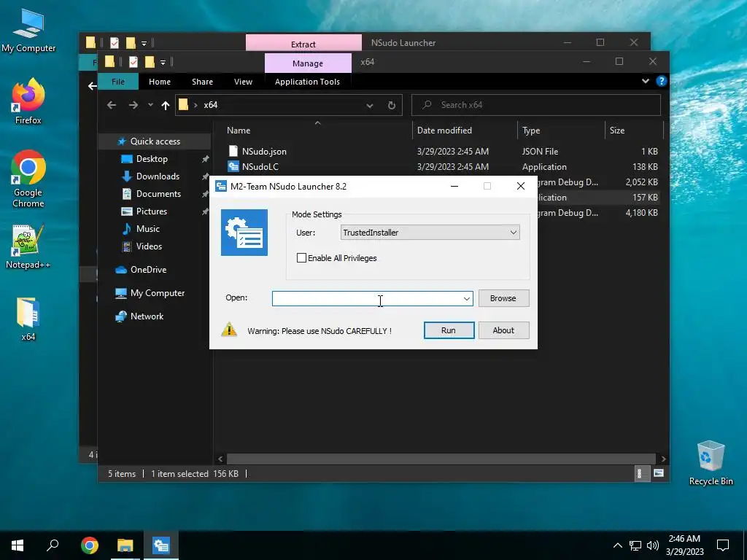Open the Windows Start menu
The height and width of the screenshot is (560, 747).
18,545
